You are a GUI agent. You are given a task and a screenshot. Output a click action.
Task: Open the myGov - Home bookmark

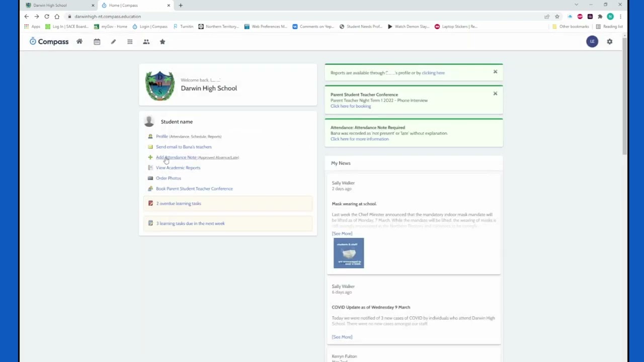tap(111, 27)
